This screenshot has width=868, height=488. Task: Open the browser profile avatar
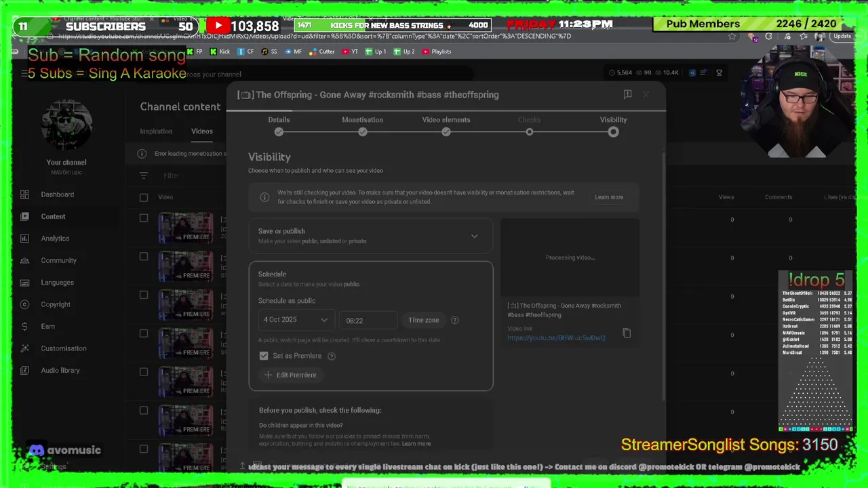point(821,37)
